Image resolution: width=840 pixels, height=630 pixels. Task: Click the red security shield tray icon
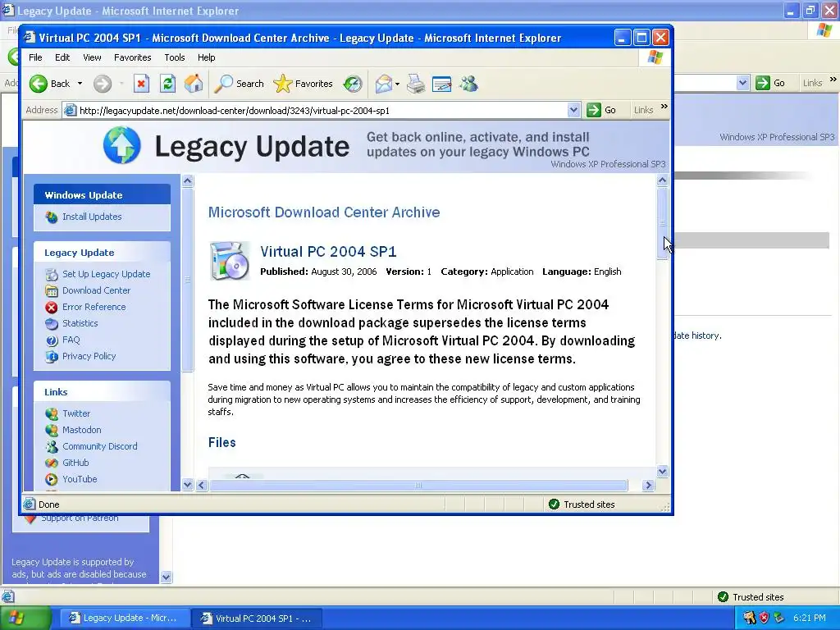(764, 618)
